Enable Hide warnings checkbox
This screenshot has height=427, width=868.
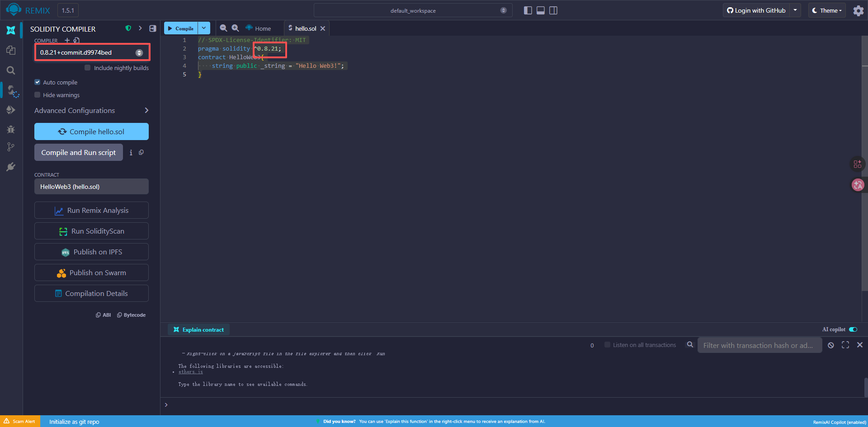[x=37, y=95]
